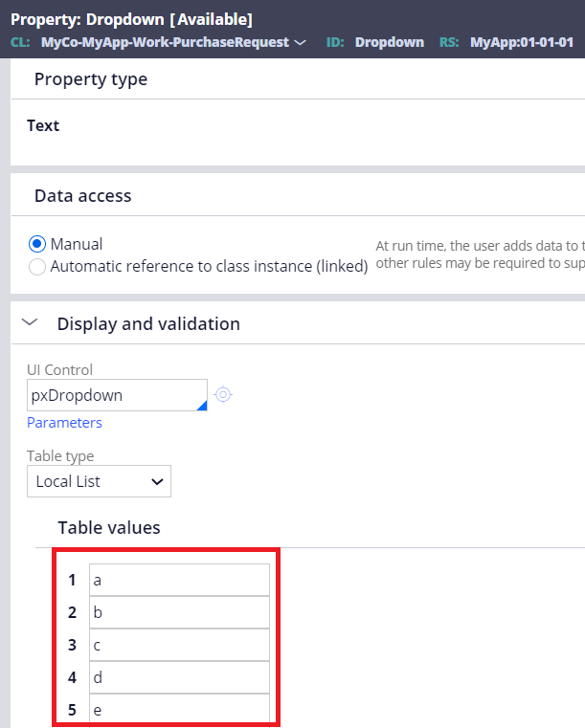This screenshot has height=728, width=585.
Task: Collapse the Display and validation section
Action: (30, 322)
